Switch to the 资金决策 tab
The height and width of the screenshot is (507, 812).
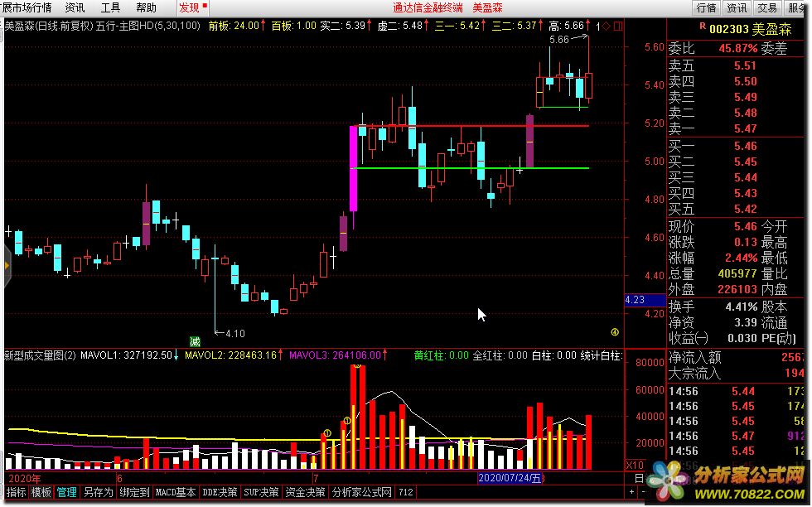305,492
